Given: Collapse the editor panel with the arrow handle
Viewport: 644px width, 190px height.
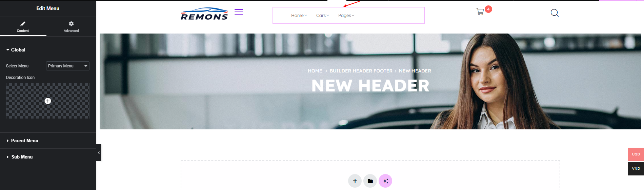Looking at the screenshot, I should tap(99, 153).
